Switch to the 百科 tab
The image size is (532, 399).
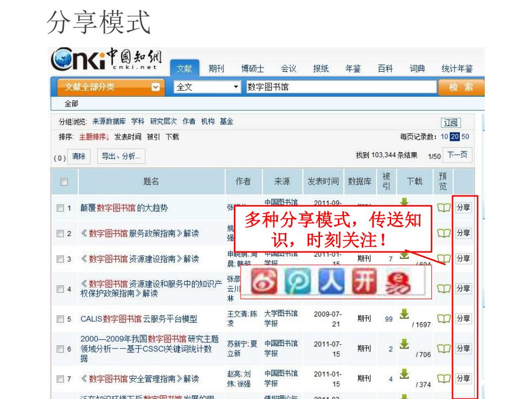click(385, 69)
